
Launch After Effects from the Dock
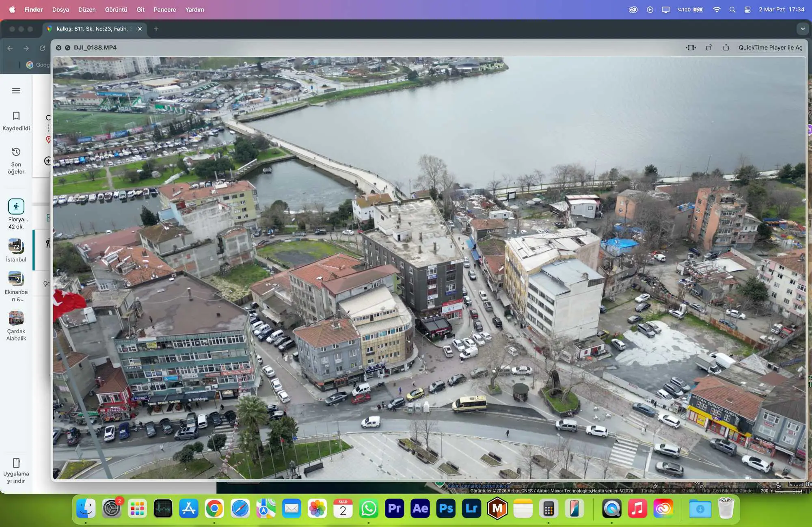(420, 508)
